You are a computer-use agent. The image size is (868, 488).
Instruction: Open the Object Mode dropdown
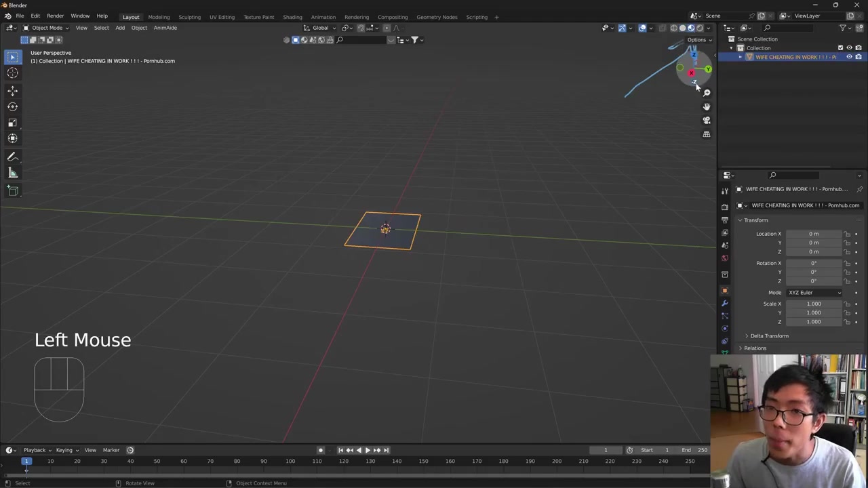(46, 28)
